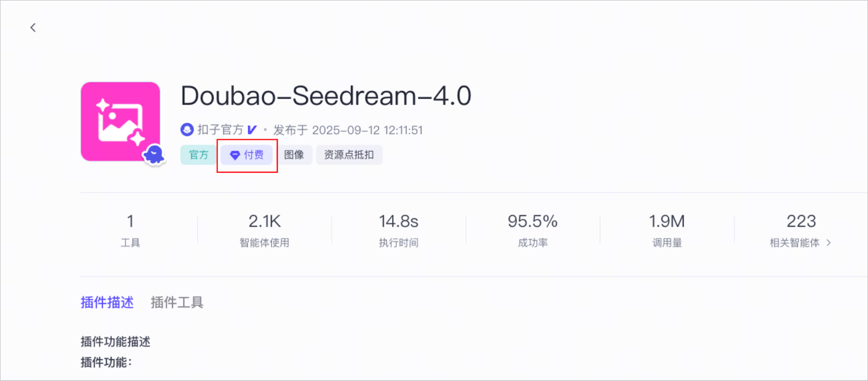The height and width of the screenshot is (381, 868).
Task: Click the 资源点抵扣 tag
Action: 349,155
